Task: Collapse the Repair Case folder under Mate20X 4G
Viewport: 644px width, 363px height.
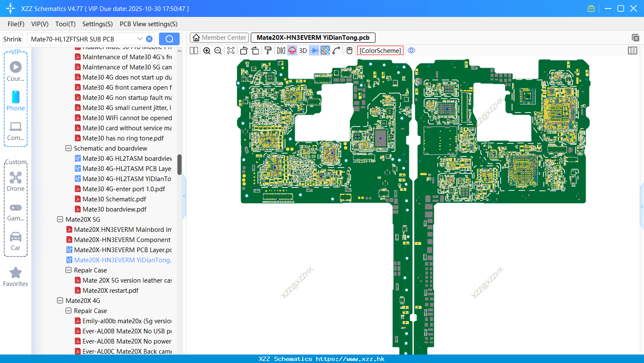Action: coord(69,311)
